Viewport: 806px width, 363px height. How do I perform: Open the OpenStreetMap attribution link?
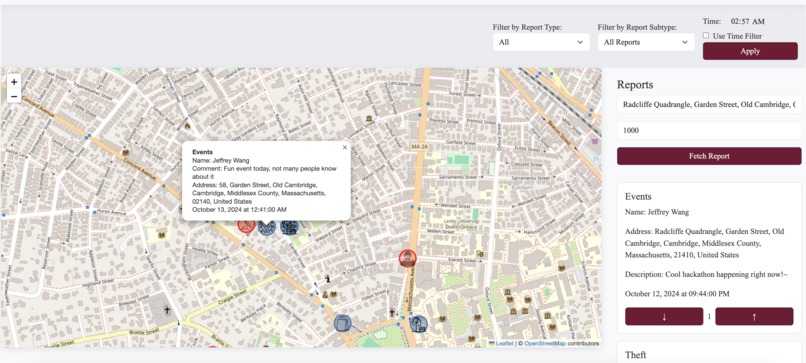[x=545, y=343]
